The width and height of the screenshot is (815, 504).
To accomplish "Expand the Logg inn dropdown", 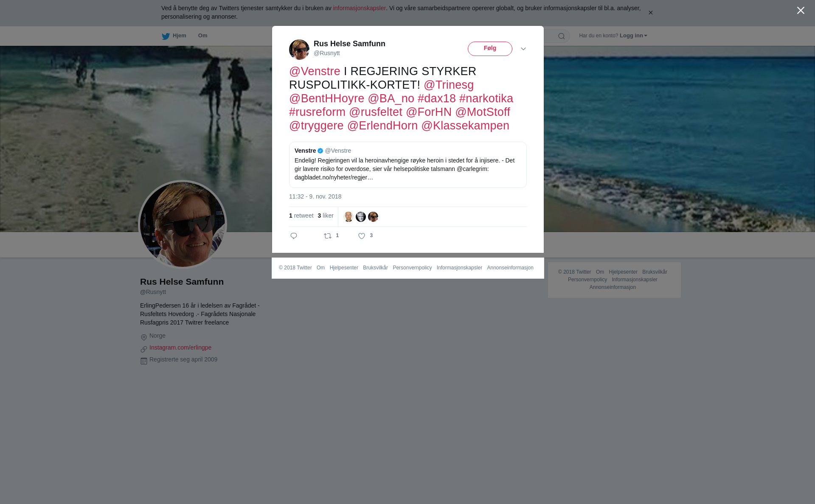I will pyautogui.click(x=633, y=36).
